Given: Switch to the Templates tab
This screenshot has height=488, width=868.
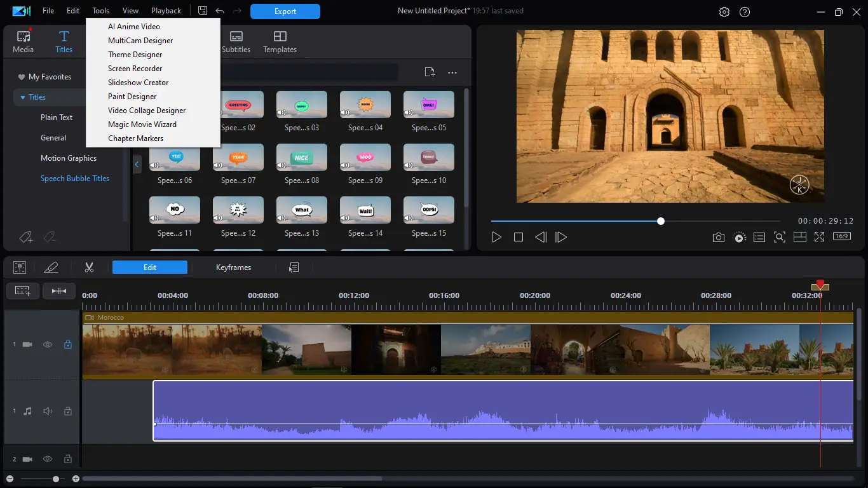Looking at the screenshot, I should [x=280, y=42].
